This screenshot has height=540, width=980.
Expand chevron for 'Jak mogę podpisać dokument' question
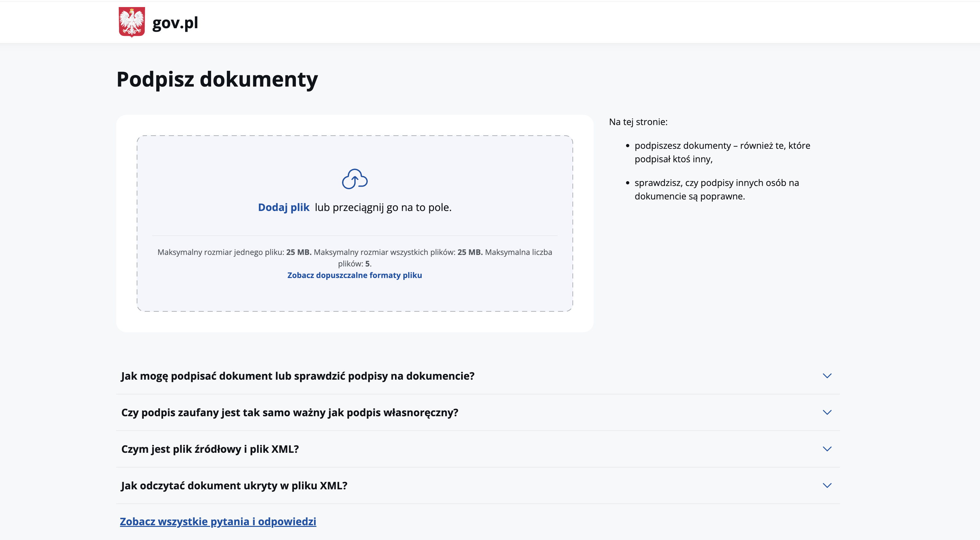pos(827,376)
